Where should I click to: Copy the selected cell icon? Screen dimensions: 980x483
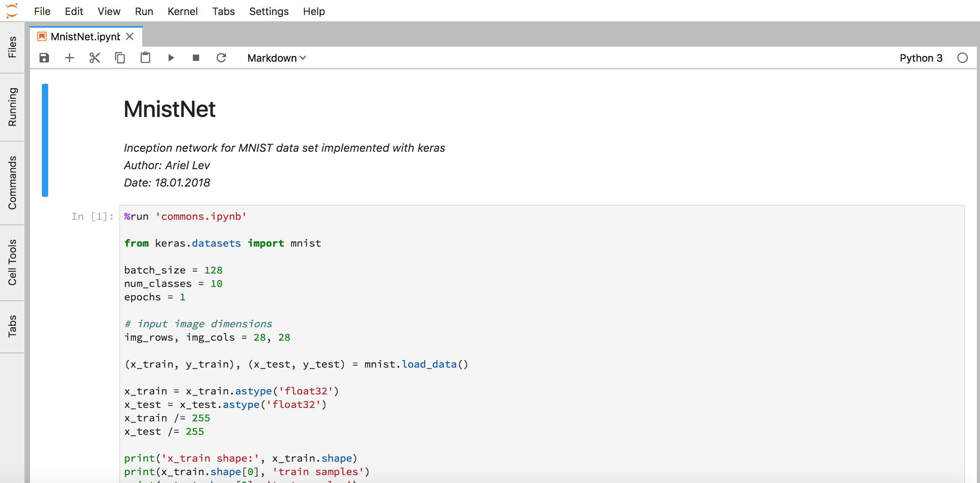point(120,58)
